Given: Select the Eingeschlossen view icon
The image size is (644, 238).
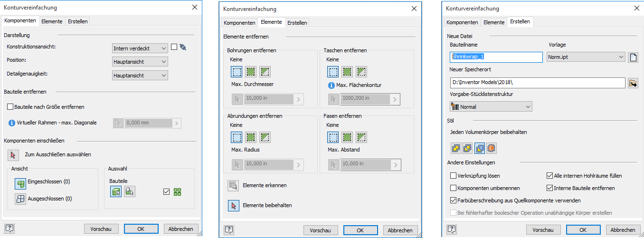Looking at the screenshot, I should (20, 182).
